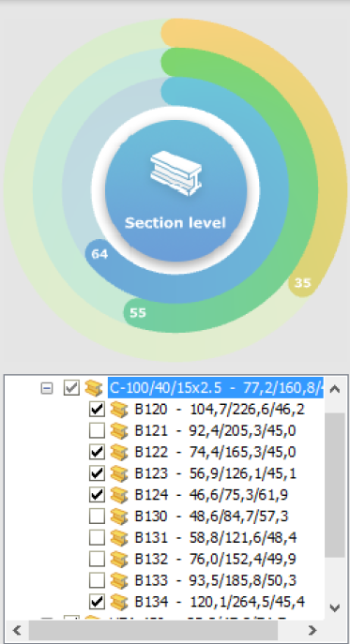Toggle the C-100/40/15x2.5 parent checkbox
This screenshot has width=350, height=644.
coord(71,388)
